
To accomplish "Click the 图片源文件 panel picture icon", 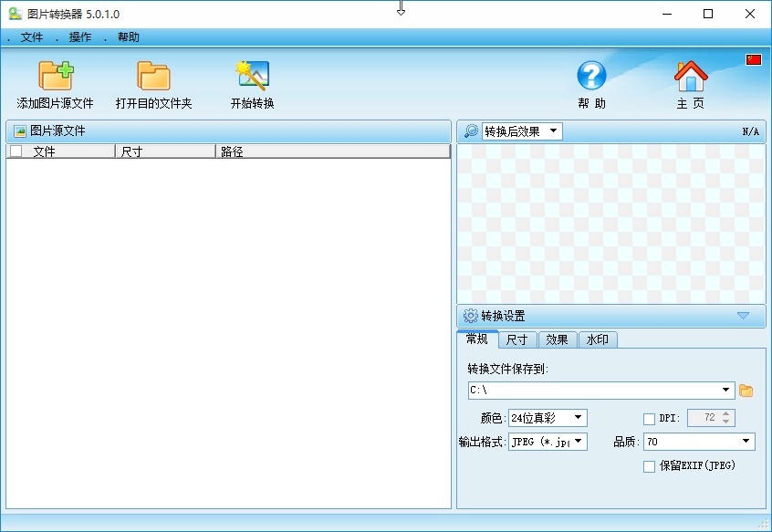I will click(x=20, y=130).
